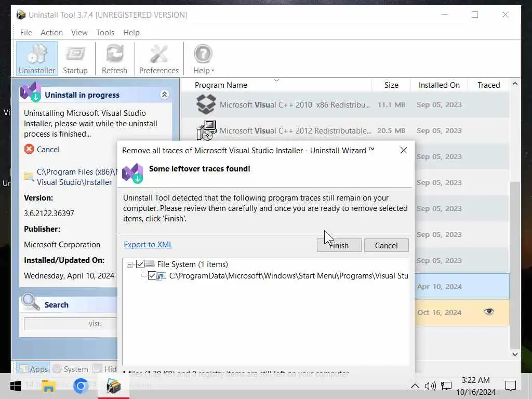Open the notification center icon

pos(511,386)
